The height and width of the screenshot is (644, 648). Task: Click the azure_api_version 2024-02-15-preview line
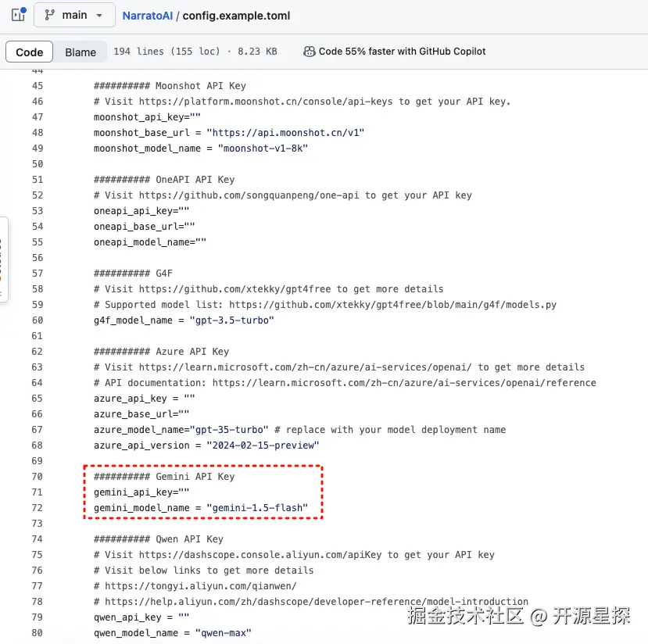click(206, 445)
